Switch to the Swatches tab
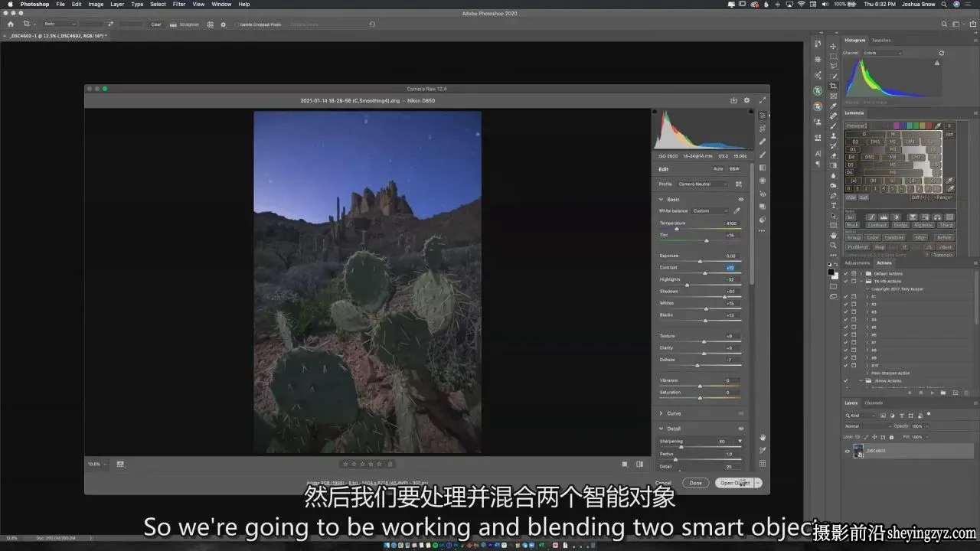 point(881,40)
